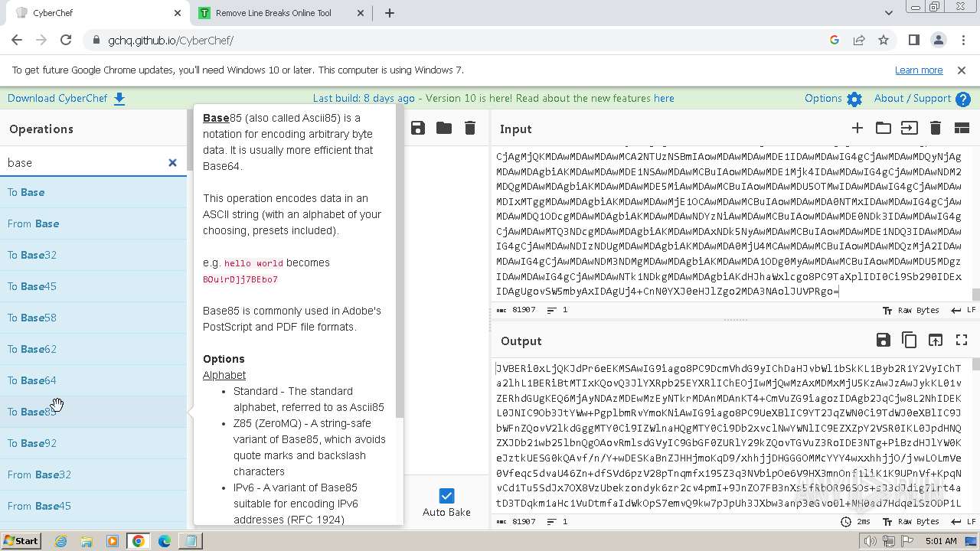Screen dimensions: 980x551
Task: Open folder as input icon
Action: (x=884, y=128)
